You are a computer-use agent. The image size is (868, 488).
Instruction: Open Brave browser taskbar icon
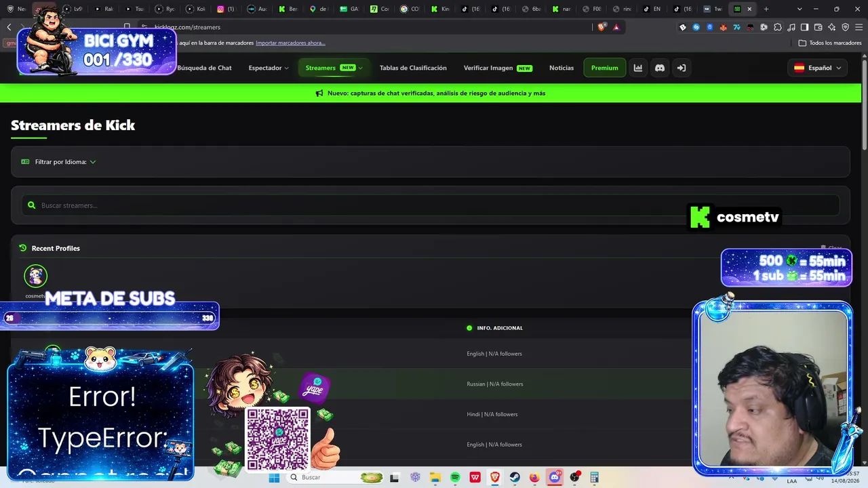coord(495,477)
